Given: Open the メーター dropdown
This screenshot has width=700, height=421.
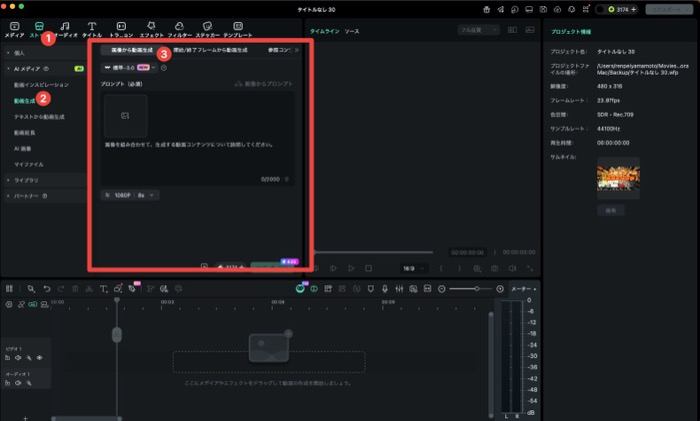Looking at the screenshot, I should (x=523, y=289).
